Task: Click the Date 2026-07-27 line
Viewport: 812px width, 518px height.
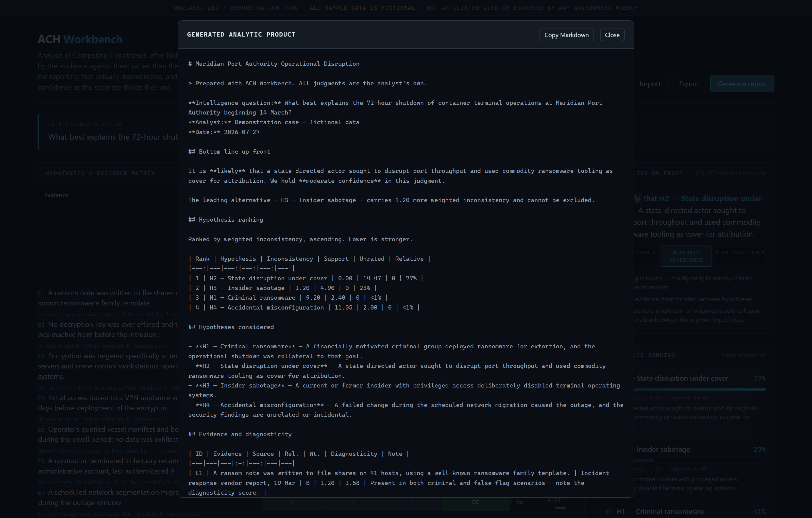Action: point(224,132)
